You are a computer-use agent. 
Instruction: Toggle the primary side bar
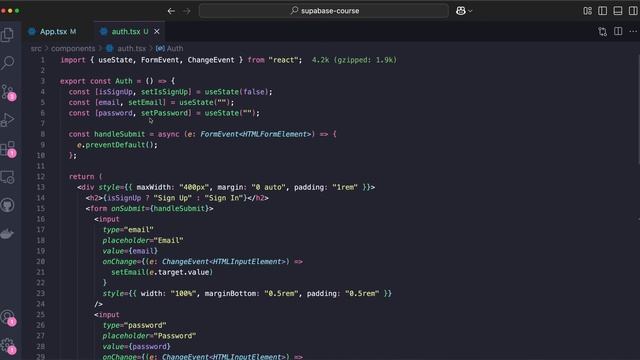(x=602, y=11)
